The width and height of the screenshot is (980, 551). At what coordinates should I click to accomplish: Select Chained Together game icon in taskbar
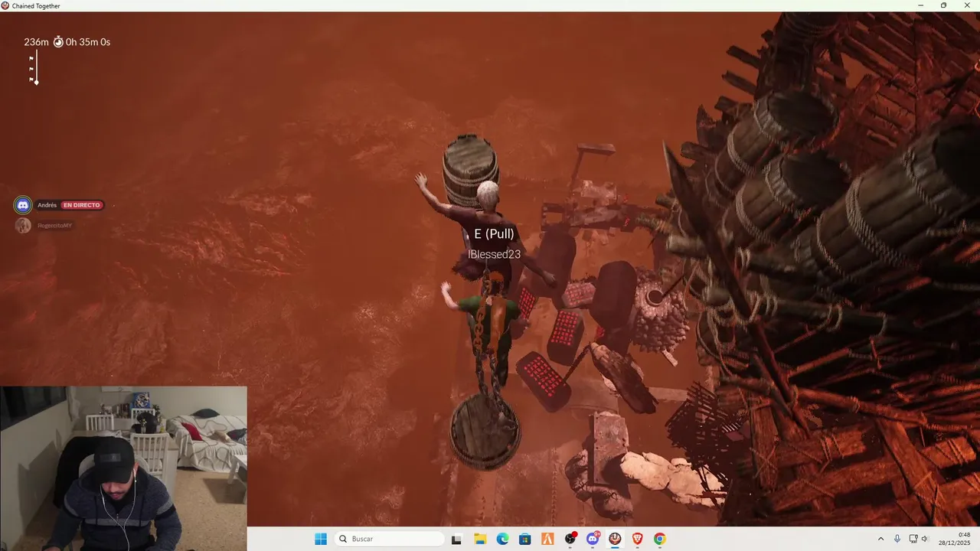[x=615, y=539]
